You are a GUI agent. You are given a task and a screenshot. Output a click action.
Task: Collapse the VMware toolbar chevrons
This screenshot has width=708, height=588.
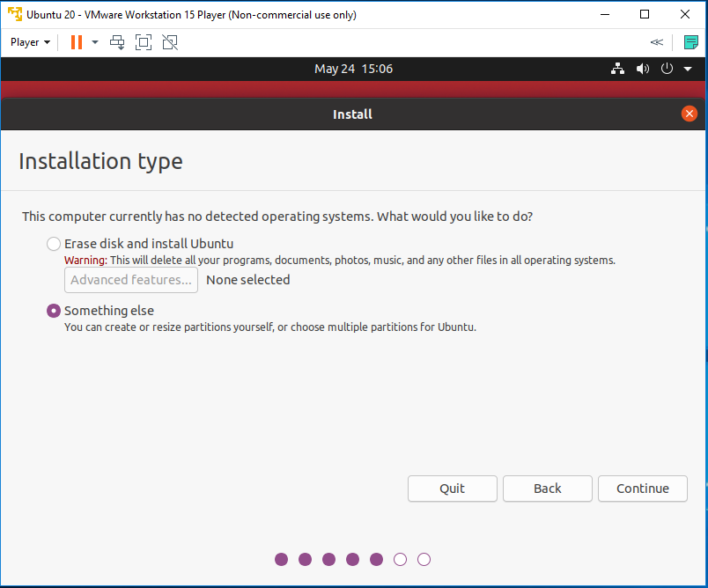point(657,42)
